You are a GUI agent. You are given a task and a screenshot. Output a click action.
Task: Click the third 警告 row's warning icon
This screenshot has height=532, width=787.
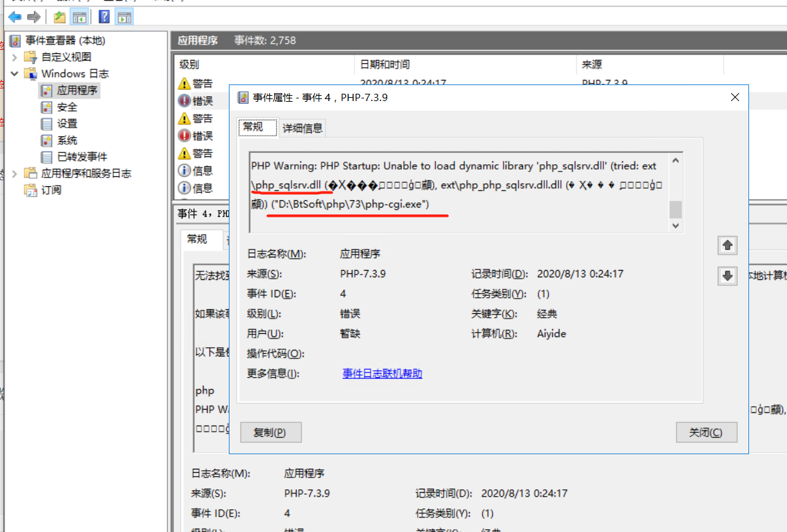184,153
